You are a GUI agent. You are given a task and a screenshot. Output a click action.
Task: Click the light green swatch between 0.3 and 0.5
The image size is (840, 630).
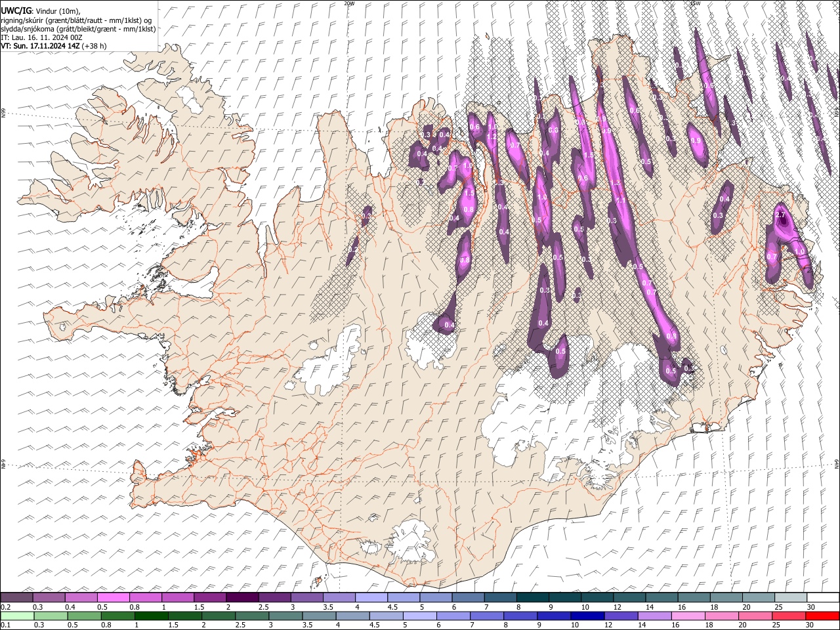pos(50,616)
